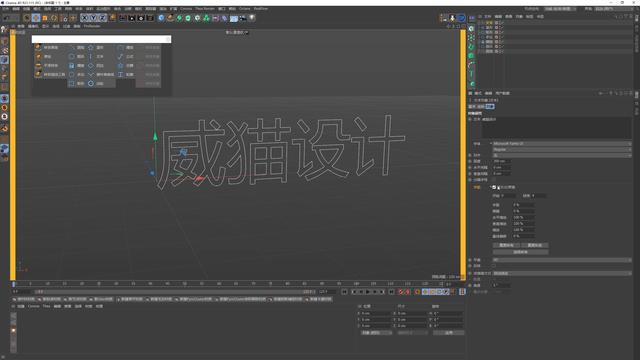The width and height of the screenshot is (640, 360).
Task: Click the wide button below kerning resets
Action: [520, 252]
